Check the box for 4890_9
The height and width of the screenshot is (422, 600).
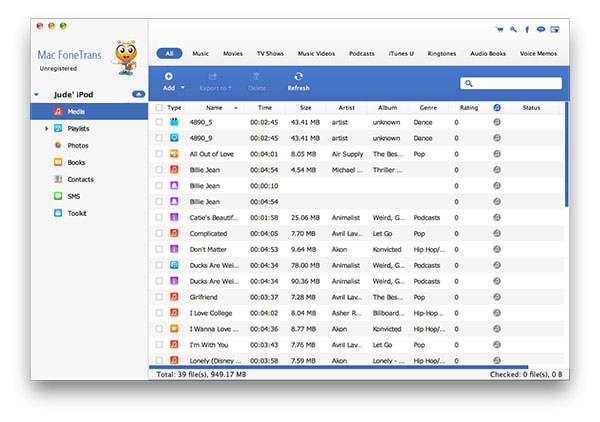click(x=159, y=138)
